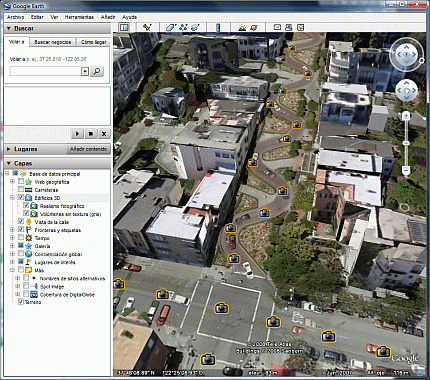
Task: Expand the Web geográfica tree node
Action: tap(12, 182)
